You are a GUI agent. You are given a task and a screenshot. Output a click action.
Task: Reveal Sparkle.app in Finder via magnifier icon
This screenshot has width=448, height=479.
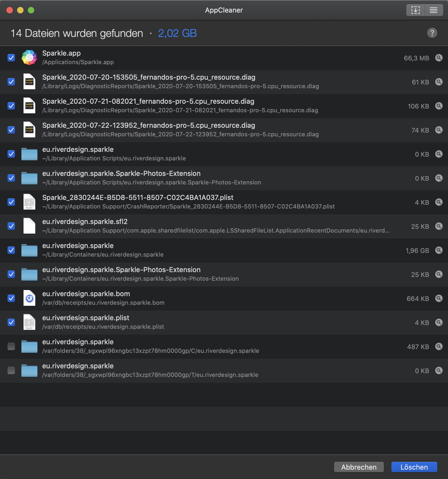tap(439, 58)
